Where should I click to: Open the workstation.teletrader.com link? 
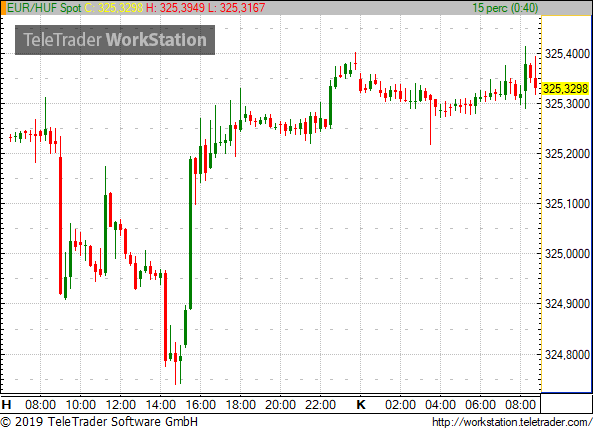[512, 422]
